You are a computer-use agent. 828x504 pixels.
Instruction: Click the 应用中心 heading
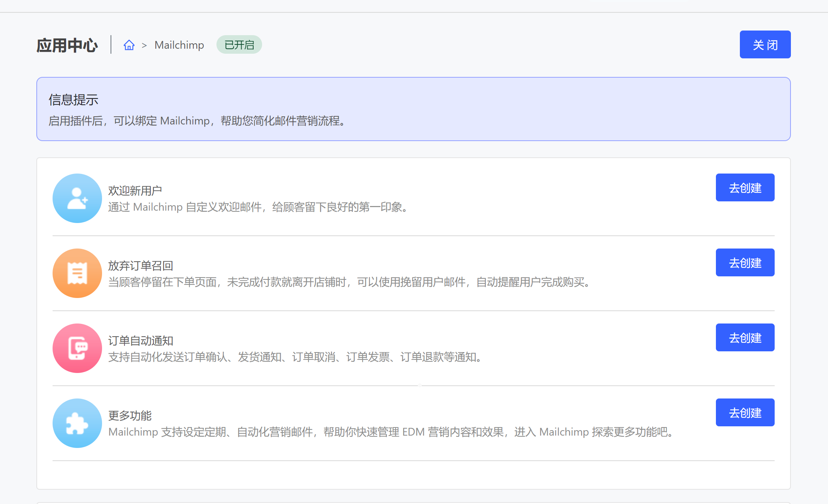coord(67,45)
